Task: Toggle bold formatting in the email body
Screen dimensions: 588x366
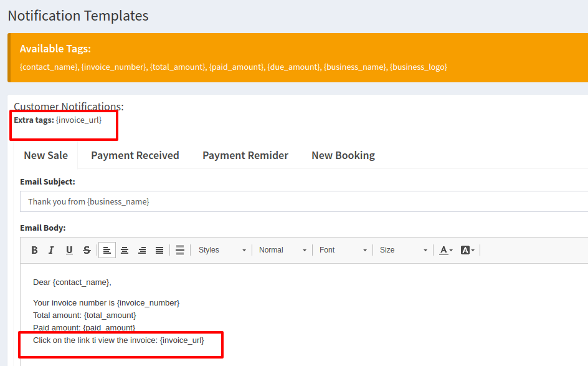Action: 35,250
